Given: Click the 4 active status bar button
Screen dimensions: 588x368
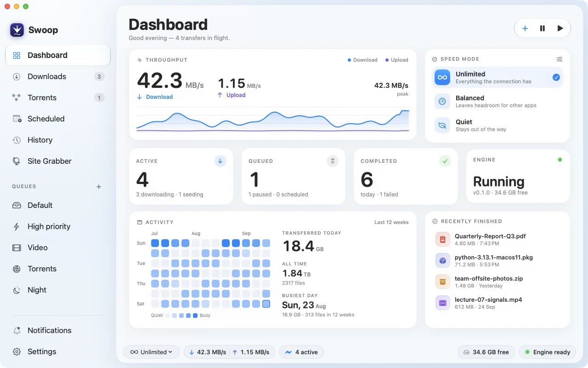Looking at the screenshot, I should [301, 352].
